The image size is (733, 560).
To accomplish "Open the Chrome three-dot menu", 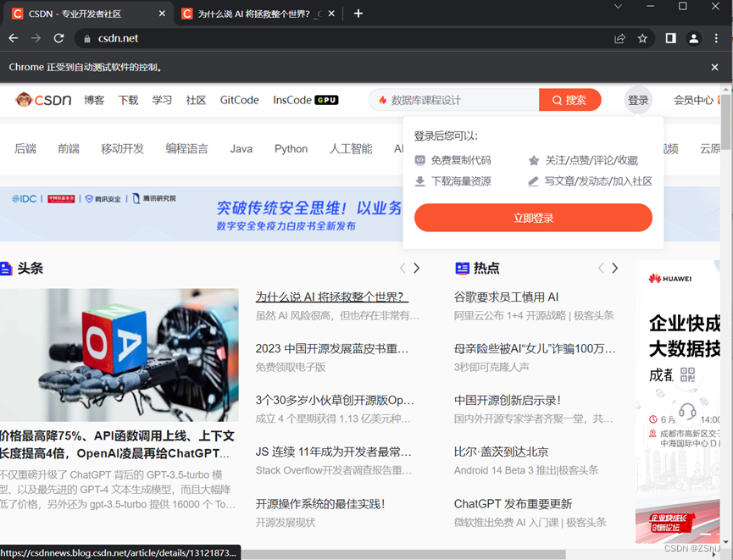I will (716, 38).
